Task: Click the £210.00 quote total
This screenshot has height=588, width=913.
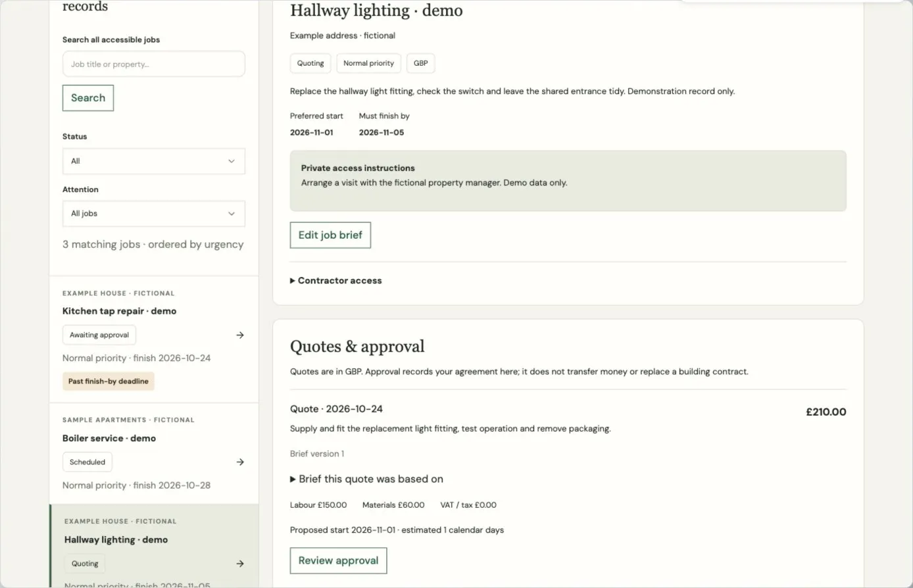Action: tap(826, 412)
